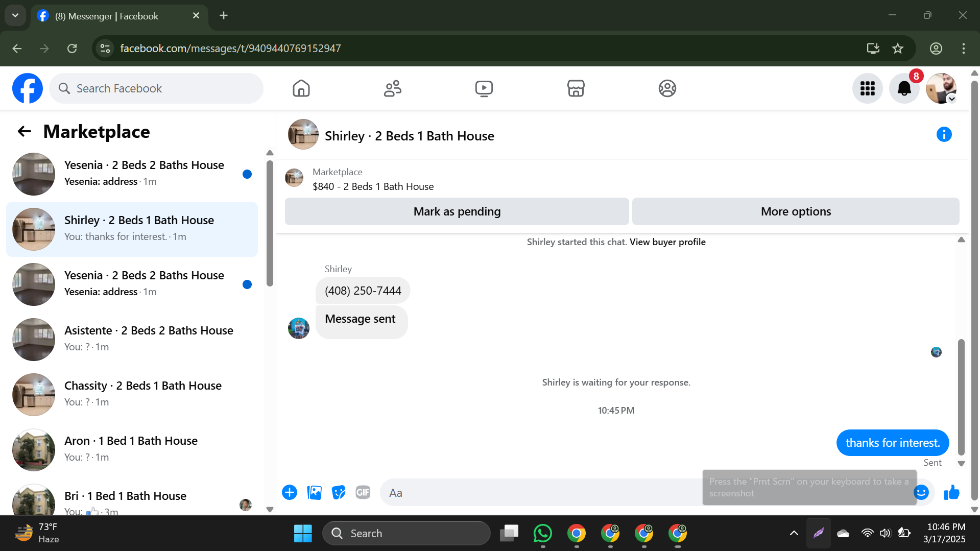The height and width of the screenshot is (551, 980).
Task: Click the chat messages scrollbar thumb
Action: click(x=961, y=397)
